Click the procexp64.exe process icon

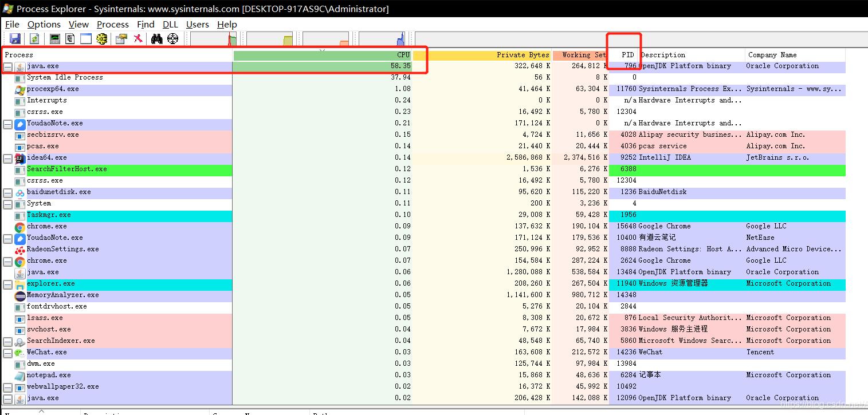20,89
